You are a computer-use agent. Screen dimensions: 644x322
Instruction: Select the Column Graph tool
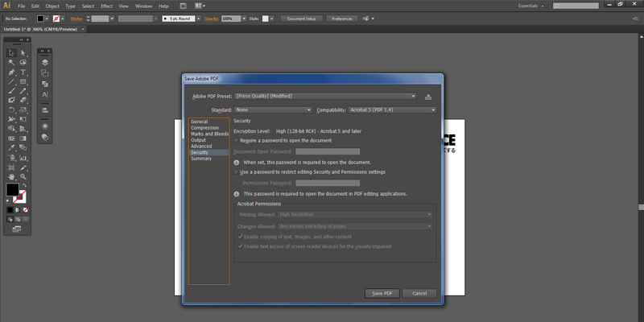[23, 158]
